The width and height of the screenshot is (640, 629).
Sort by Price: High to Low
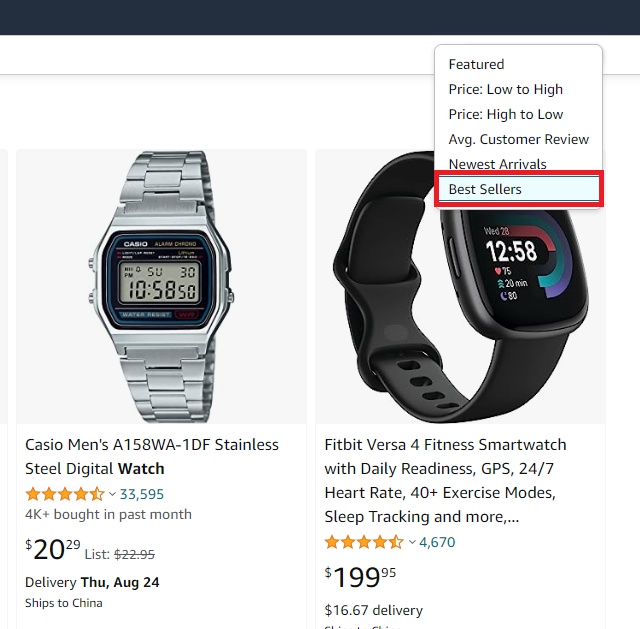coord(518,114)
